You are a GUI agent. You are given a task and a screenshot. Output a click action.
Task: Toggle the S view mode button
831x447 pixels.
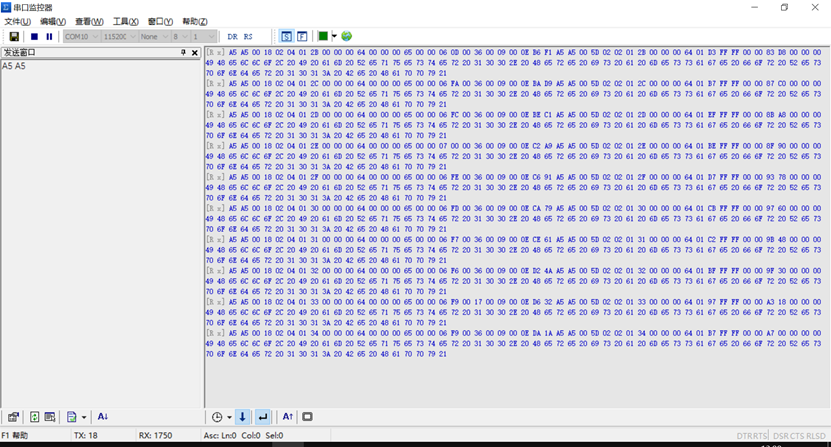point(286,37)
